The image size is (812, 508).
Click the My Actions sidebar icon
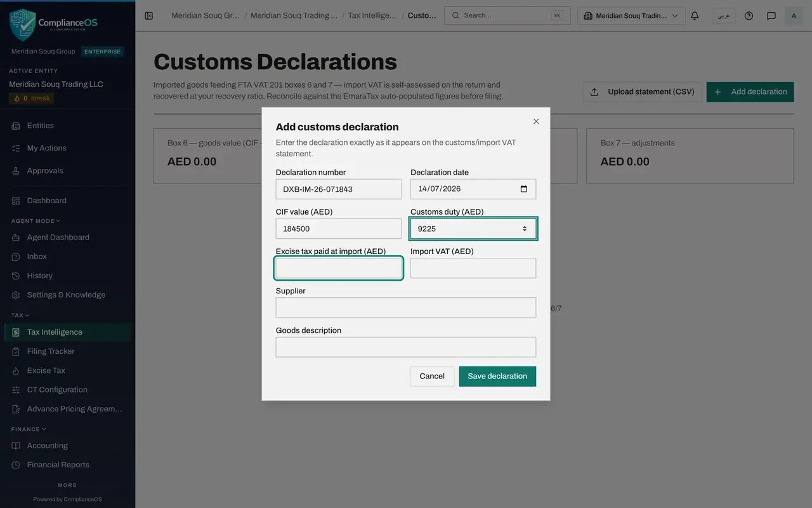point(16,148)
